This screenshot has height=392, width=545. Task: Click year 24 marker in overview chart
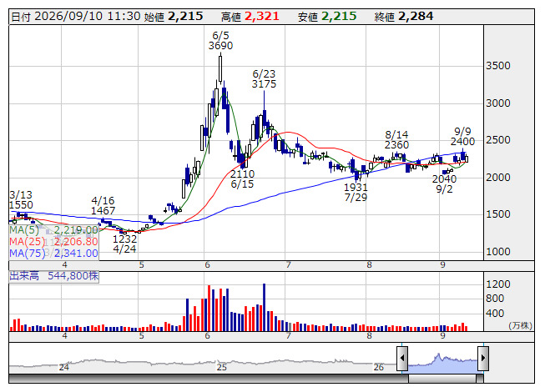point(64,367)
